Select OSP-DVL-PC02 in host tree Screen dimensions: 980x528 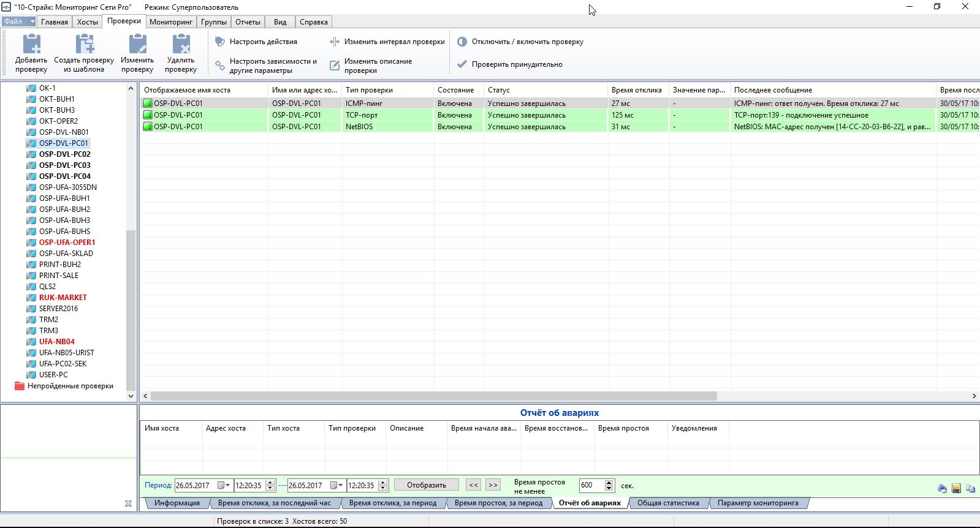point(64,154)
